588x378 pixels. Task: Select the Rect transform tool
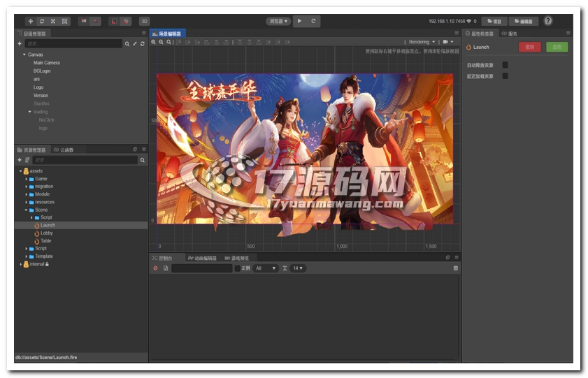tap(64, 22)
